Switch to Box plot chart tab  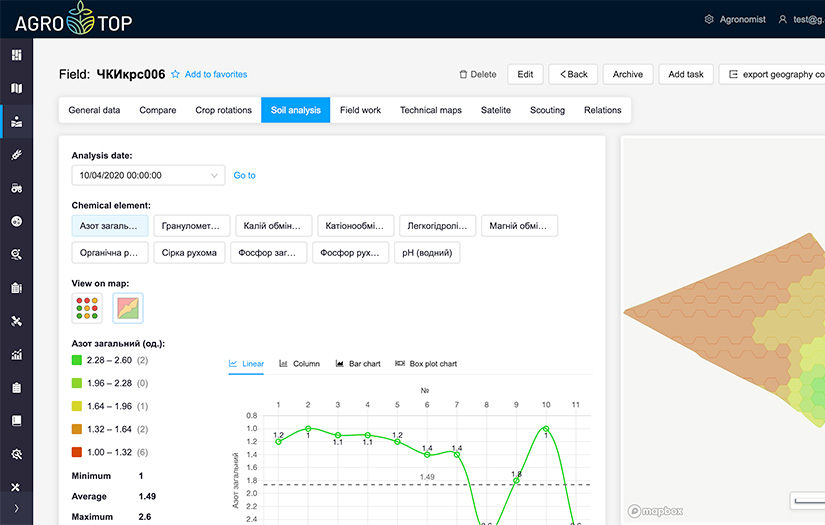(x=426, y=364)
